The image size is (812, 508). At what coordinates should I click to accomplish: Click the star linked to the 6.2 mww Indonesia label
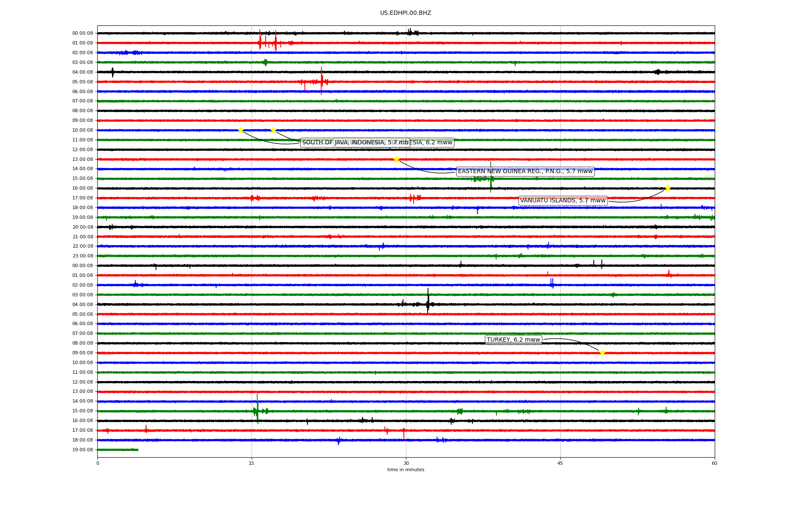(x=273, y=130)
